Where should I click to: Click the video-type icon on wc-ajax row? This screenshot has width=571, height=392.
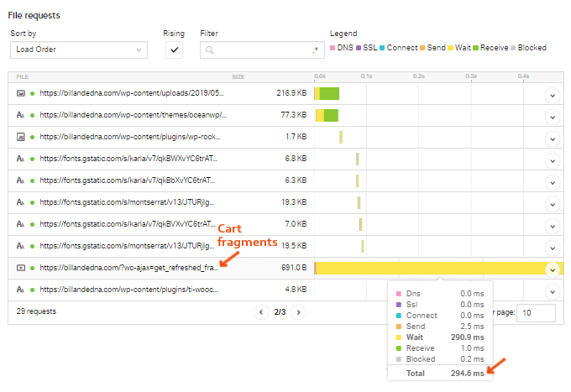(20, 268)
